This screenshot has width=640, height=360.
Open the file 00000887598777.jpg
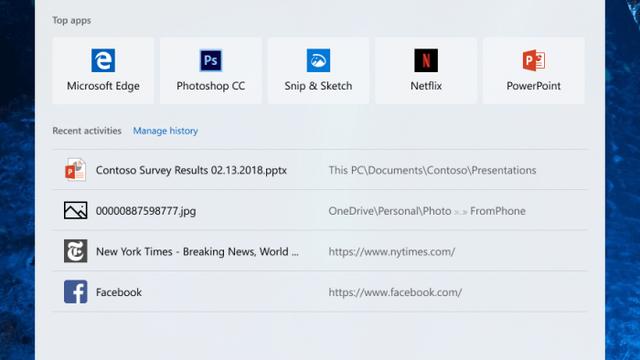146,211
